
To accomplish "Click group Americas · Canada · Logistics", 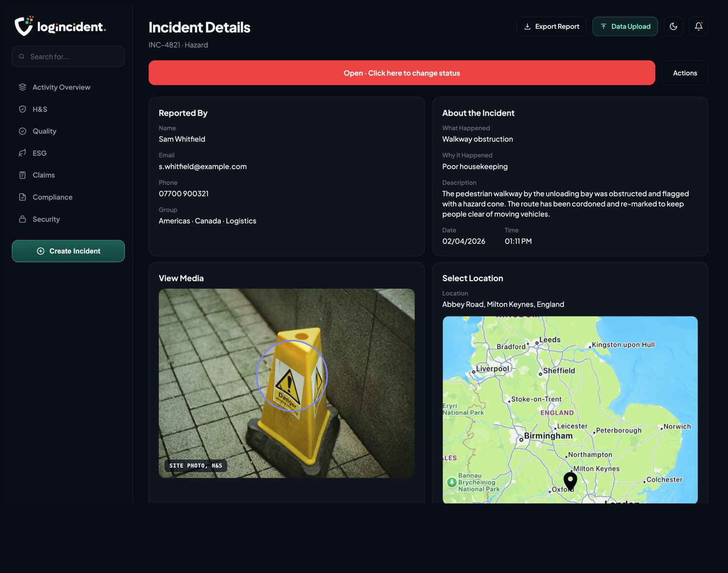I will [208, 221].
